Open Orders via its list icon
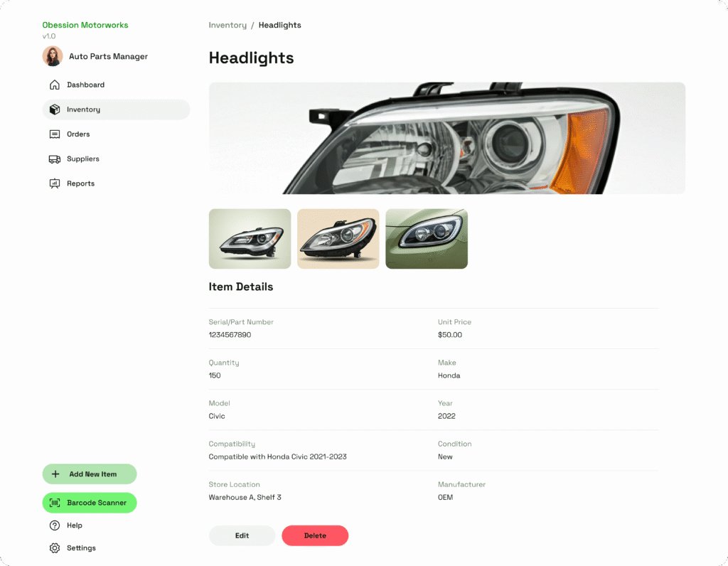This screenshot has height=566, width=728. click(54, 134)
